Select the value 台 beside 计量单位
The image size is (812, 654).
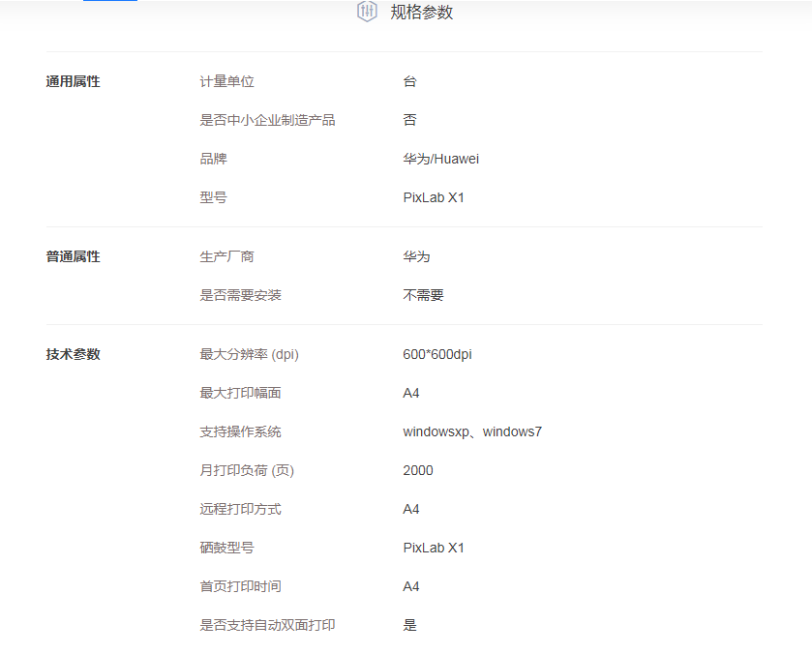409,81
